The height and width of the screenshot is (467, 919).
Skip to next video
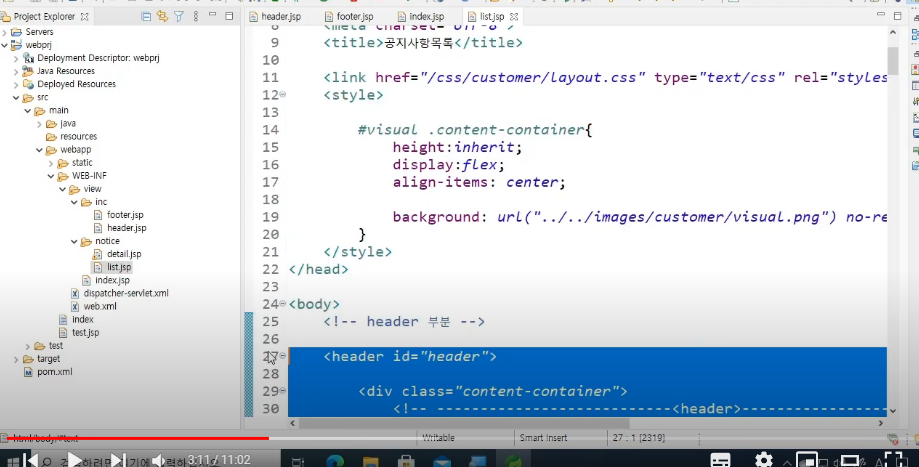click(118, 460)
